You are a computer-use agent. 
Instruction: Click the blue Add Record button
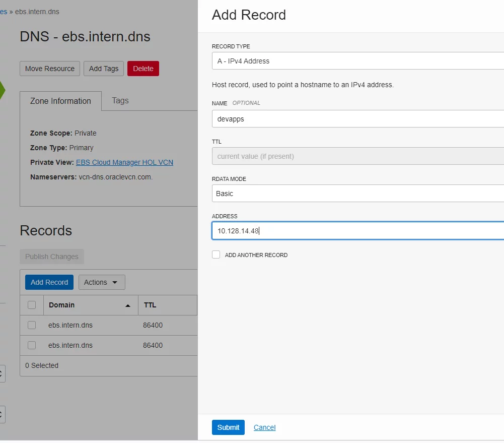coord(49,282)
